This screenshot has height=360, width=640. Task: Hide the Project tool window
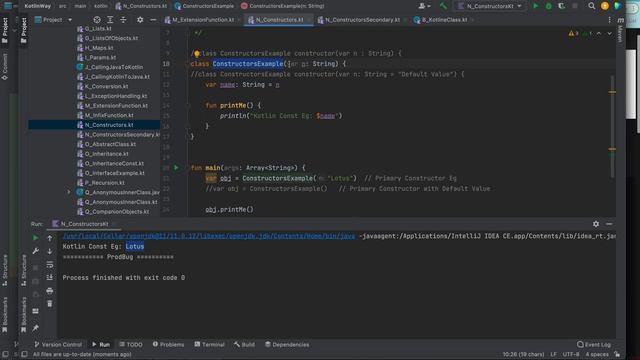153,20
